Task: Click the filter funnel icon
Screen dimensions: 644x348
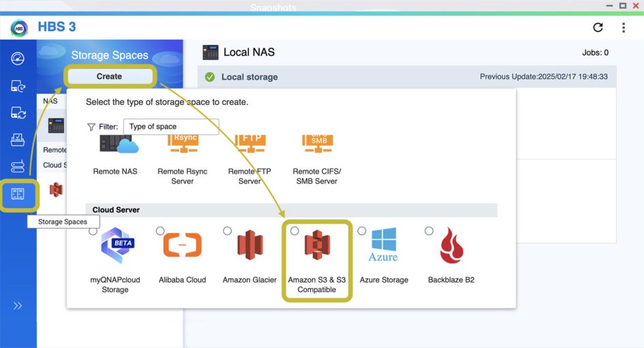Action: pos(91,127)
